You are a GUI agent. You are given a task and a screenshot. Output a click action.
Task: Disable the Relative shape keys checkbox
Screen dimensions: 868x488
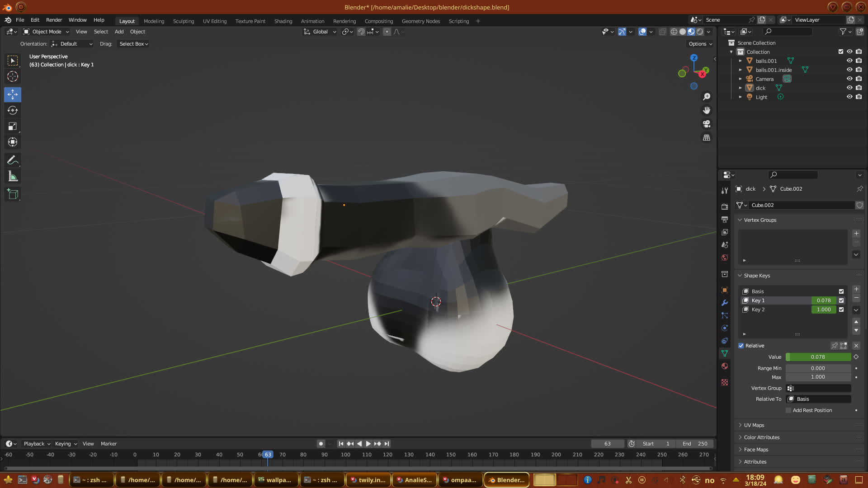[741, 346]
